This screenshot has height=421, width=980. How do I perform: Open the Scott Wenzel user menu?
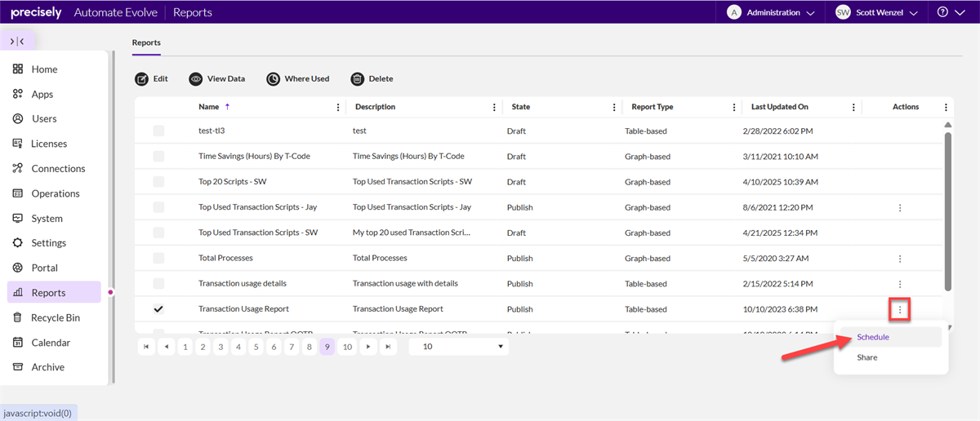click(877, 12)
